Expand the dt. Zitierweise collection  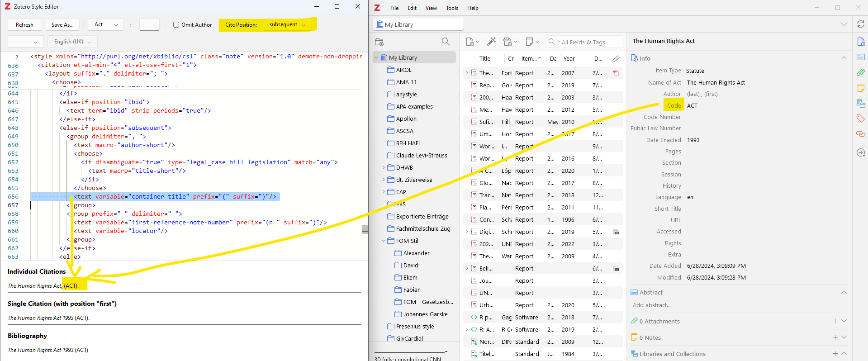384,180
